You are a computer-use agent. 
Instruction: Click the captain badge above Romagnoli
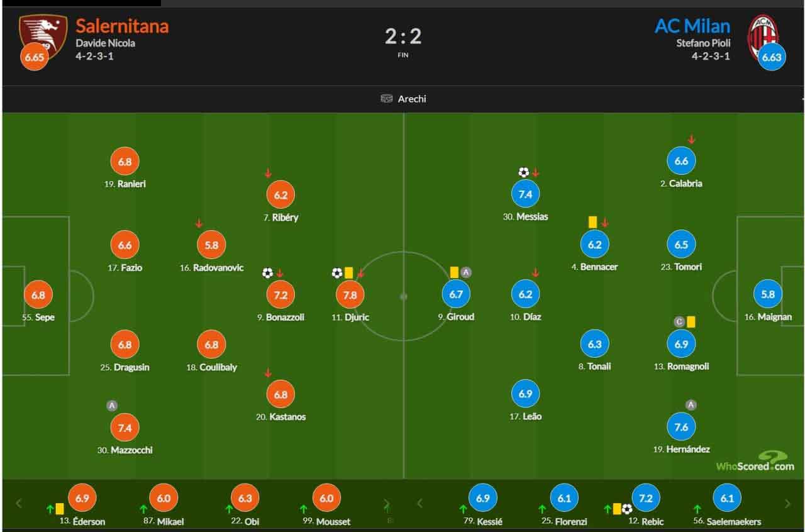coord(679,322)
